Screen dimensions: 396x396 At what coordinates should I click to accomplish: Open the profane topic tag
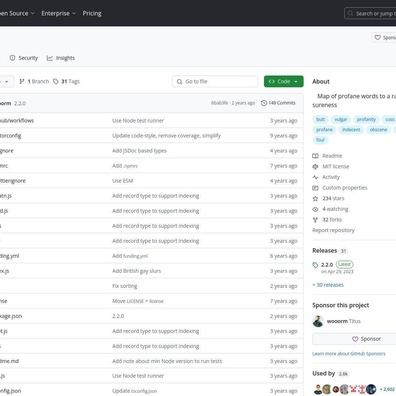[x=324, y=130]
